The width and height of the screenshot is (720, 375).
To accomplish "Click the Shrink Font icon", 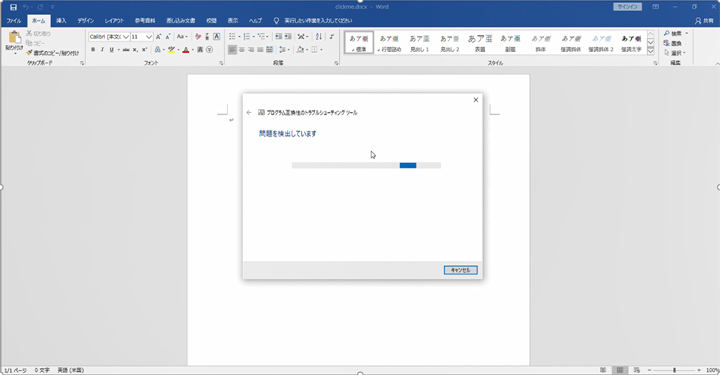I will (x=168, y=36).
